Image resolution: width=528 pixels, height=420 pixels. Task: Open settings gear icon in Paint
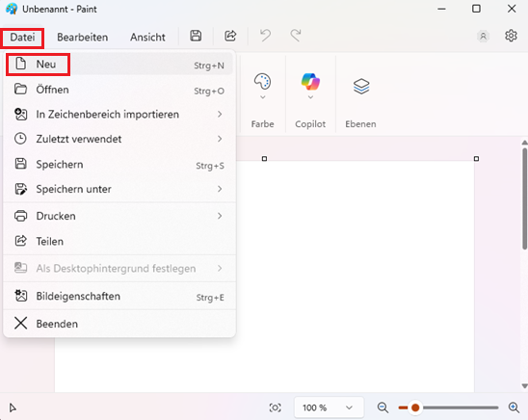click(x=511, y=36)
